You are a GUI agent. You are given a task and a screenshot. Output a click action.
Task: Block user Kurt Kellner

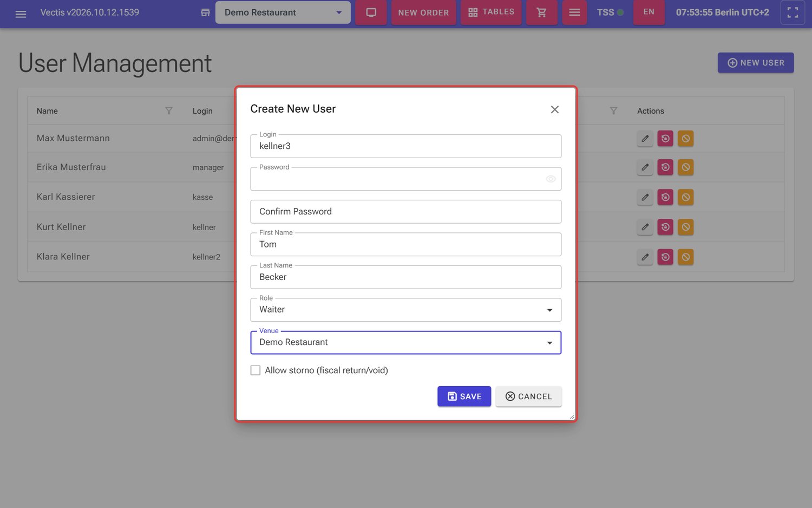point(685,227)
